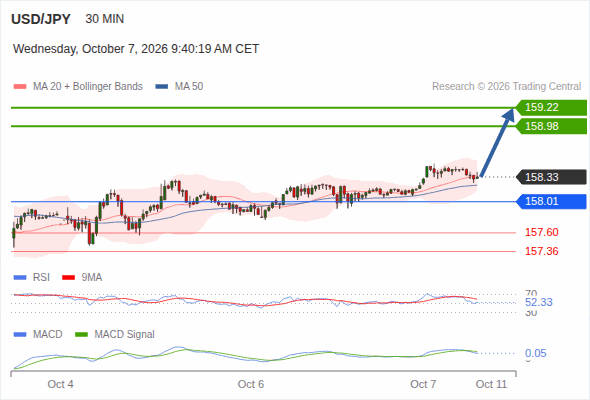Screen dimensions: 590x400
Task: Click the Oct 4 date axis label
Action: point(61,384)
